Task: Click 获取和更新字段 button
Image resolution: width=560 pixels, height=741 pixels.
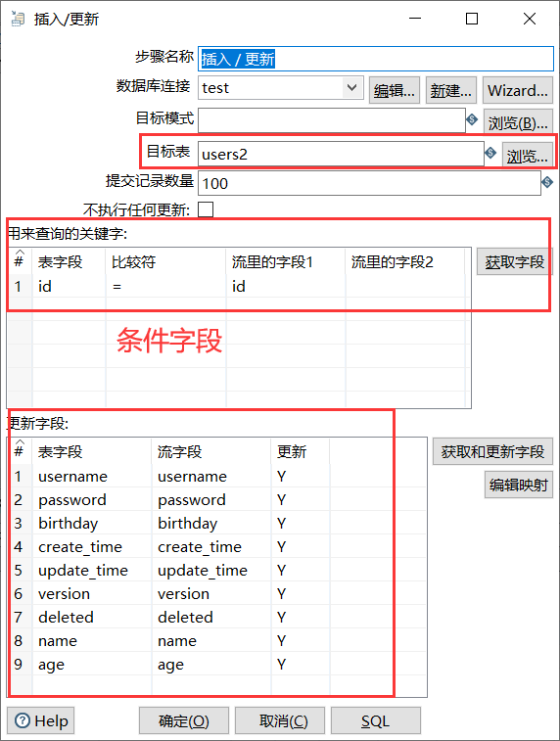Action: point(492,451)
